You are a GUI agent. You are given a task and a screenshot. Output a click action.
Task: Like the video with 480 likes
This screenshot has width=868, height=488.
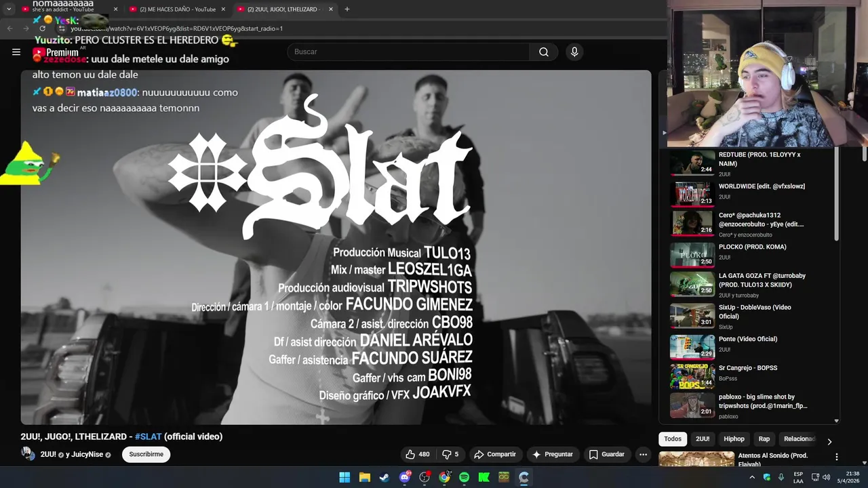tap(418, 454)
